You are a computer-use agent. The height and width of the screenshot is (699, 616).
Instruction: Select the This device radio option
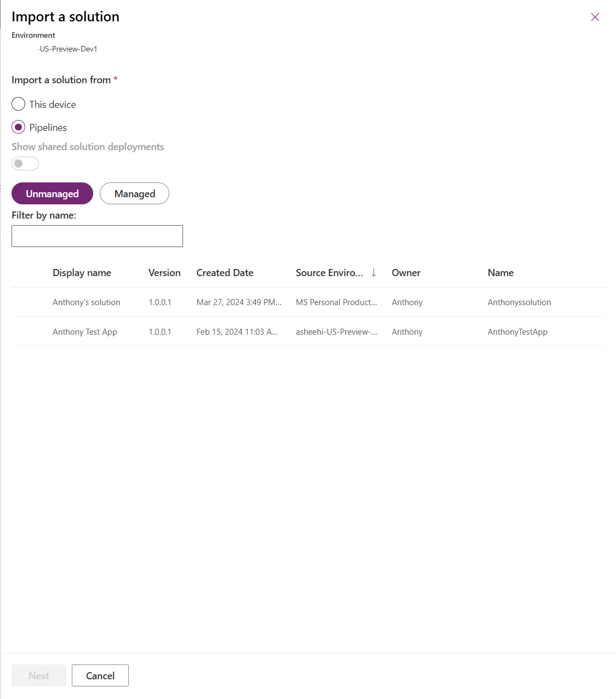point(19,104)
